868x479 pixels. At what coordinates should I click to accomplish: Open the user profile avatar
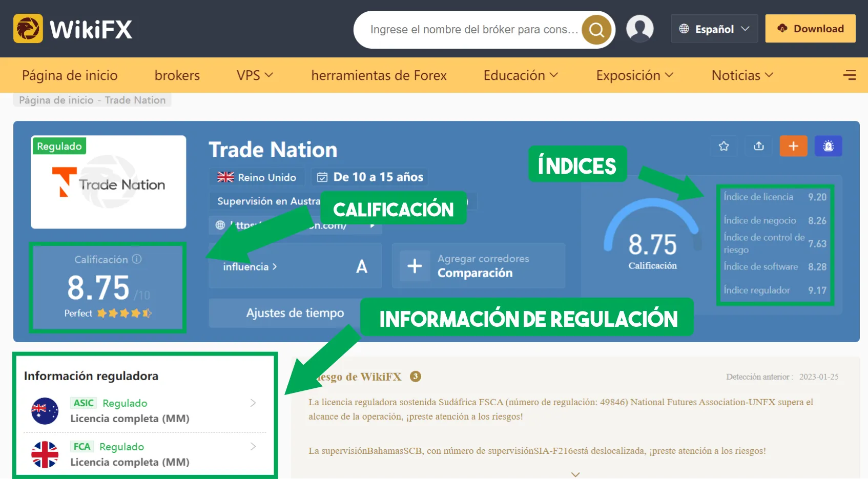(x=640, y=29)
